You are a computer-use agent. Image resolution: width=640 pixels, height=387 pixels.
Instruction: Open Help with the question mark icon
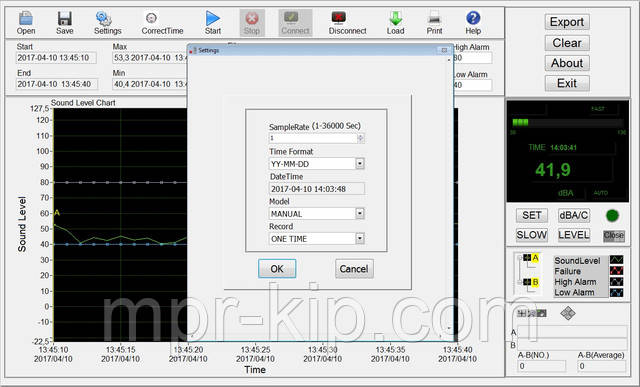(473, 18)
